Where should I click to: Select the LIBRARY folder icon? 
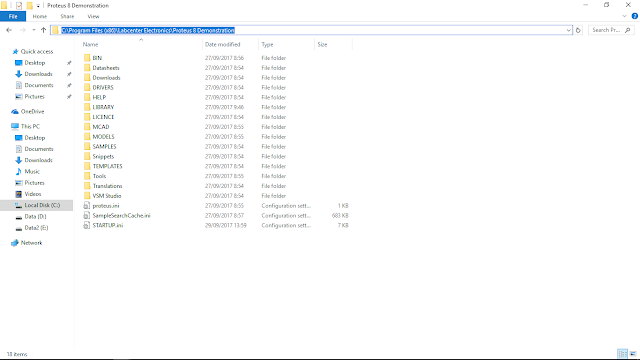point(87,107)
